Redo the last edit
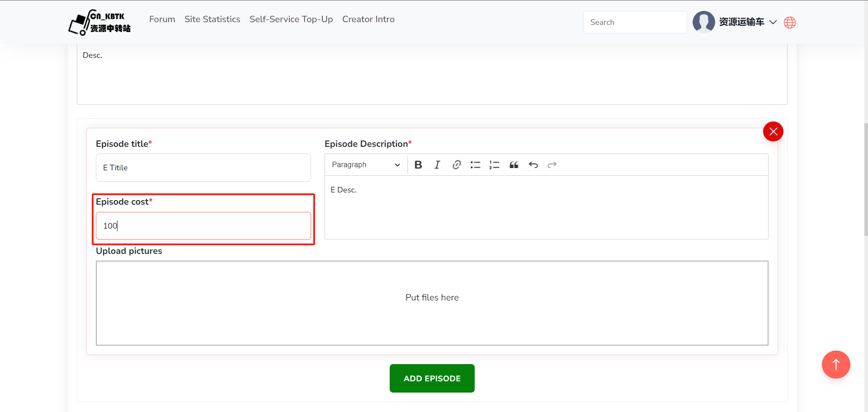Viewport: 868px width, 412px height. click(552, 165)
